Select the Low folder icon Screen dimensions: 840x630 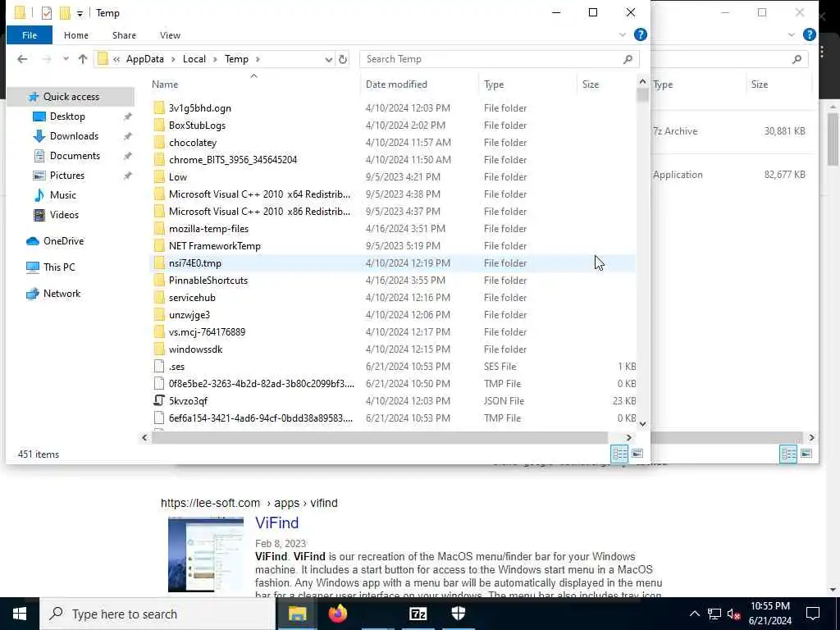click(159, 177)
